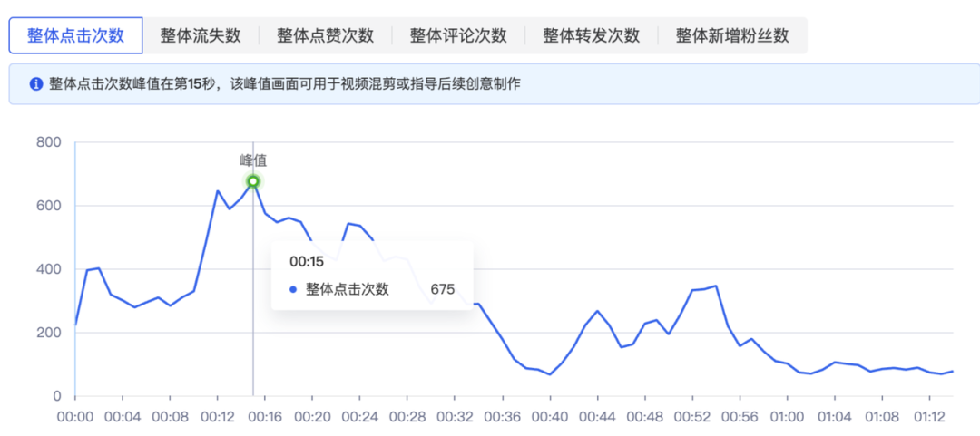This screenshot has height=436, width=980.
Task: Select the 整体新增粉丝数 tab
Action: [x=732, y=35]
